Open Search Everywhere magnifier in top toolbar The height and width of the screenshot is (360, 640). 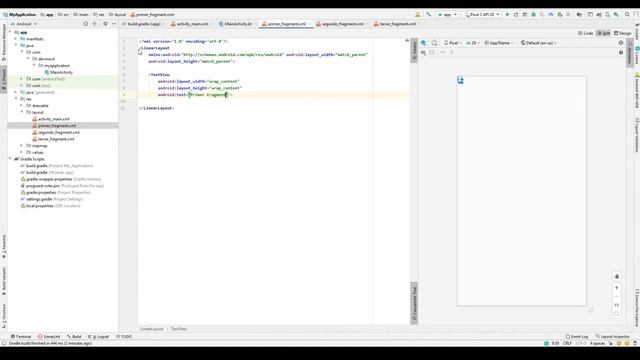[x=627, y=14]
